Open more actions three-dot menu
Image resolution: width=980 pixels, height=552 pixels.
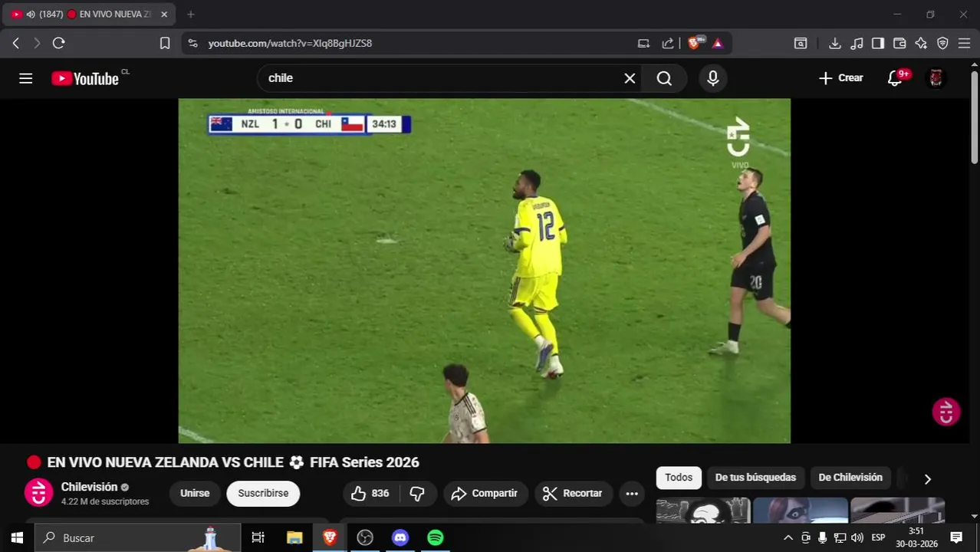click(632, 493)
